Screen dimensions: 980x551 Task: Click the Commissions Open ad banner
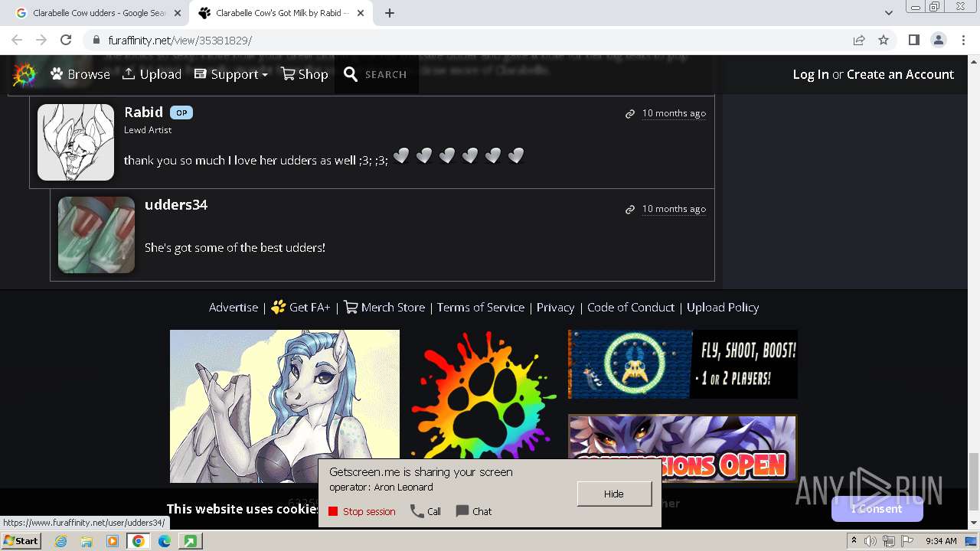[683, 448]
